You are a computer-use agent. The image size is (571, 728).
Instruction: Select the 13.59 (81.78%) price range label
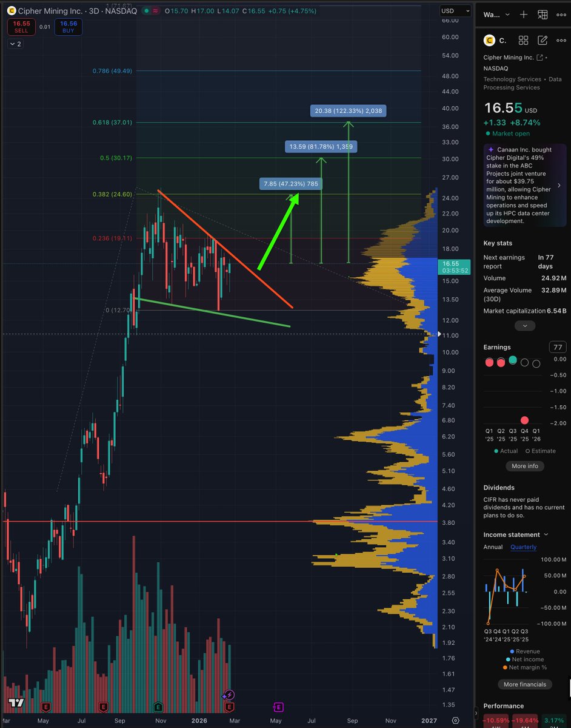point(321,146)
